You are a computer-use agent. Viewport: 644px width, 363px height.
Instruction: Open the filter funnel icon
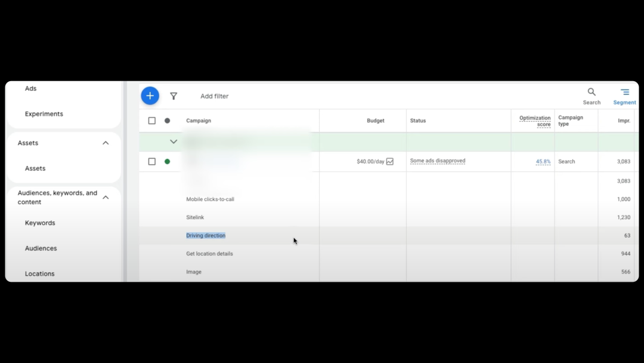174,96
